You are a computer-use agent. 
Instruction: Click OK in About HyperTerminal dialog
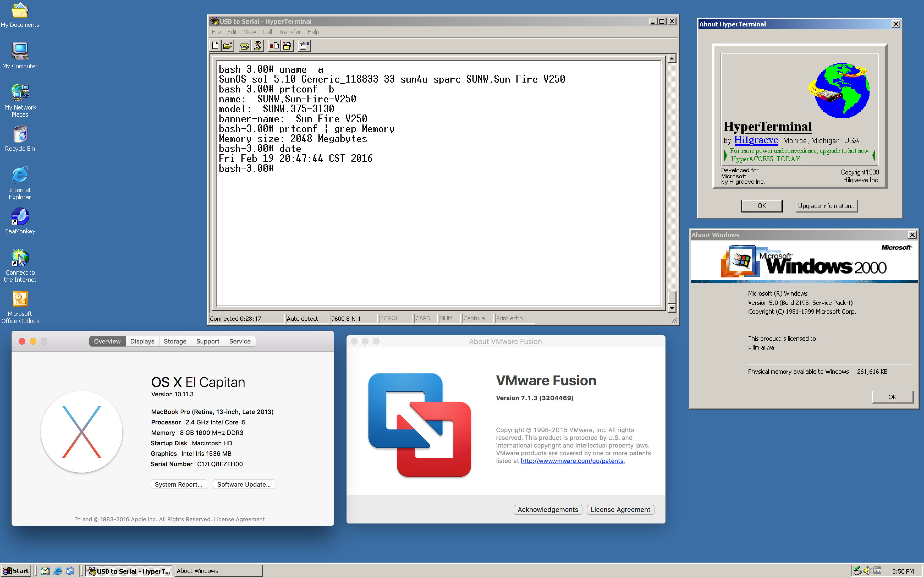pos(762,206)
